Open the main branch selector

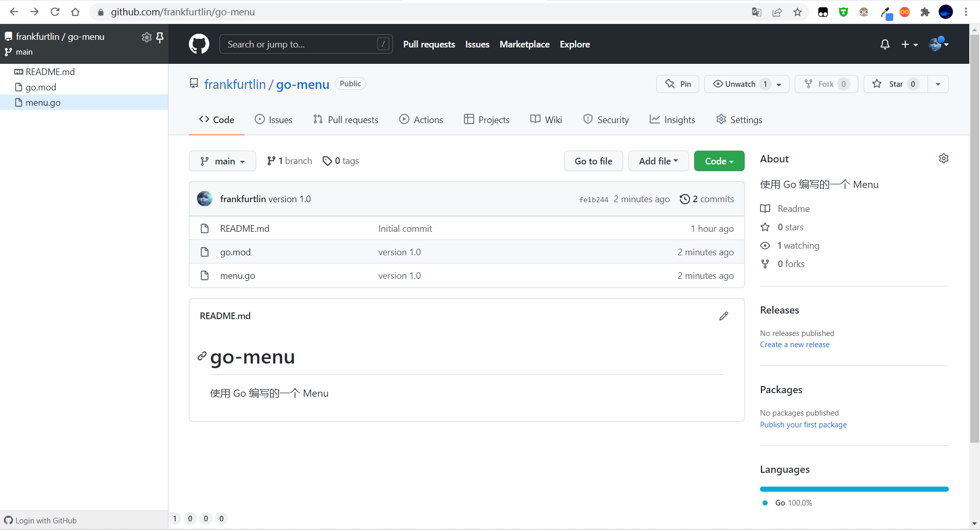coord(223,161)
